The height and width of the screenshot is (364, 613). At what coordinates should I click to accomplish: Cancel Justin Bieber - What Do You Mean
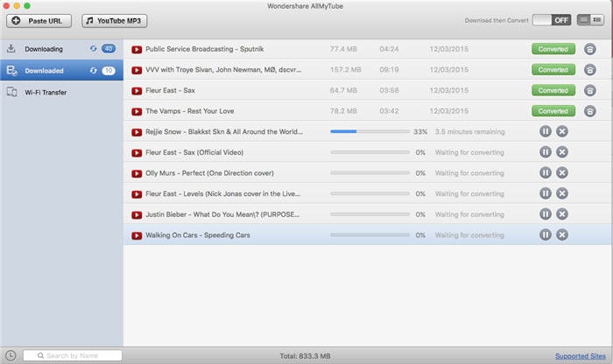[562, 214]
